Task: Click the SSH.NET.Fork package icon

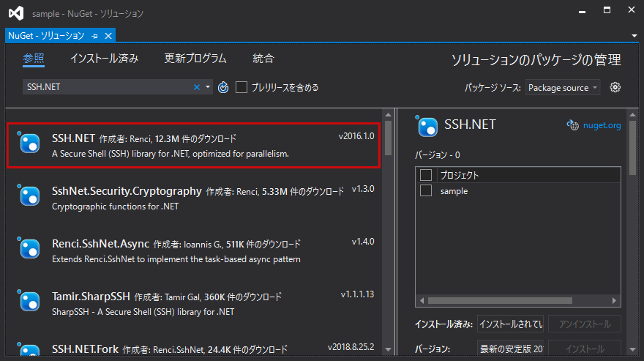Action: pyautogui.click(x=29, y=349)
